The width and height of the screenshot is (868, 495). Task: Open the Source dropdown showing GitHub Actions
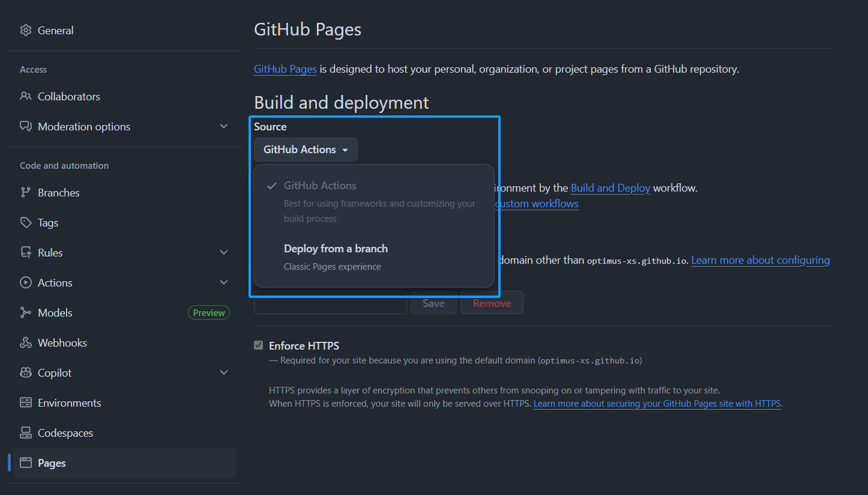[x=306, y=149]
